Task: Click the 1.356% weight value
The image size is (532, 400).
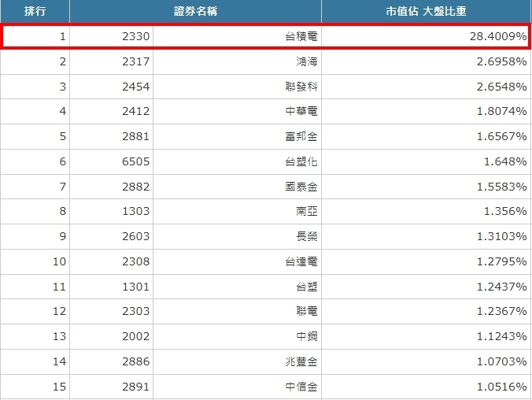Action: [505, 211]
